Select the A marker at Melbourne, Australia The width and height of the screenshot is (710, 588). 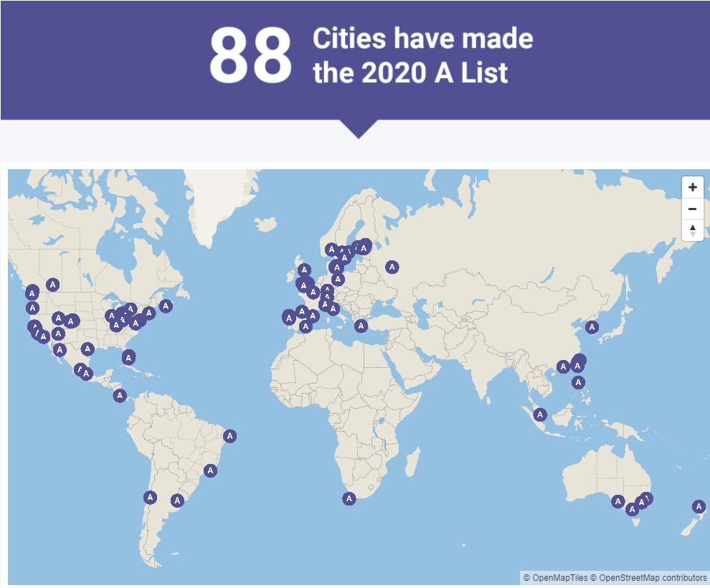pos(632,509)
